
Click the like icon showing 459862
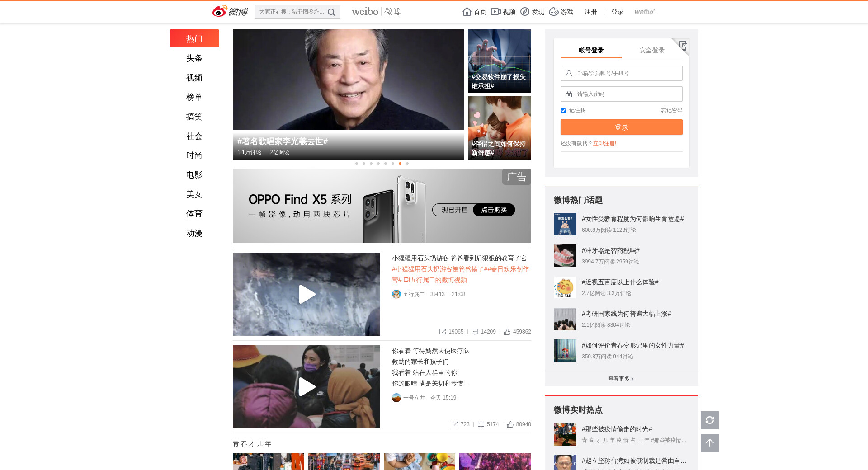tap(507, 332)
